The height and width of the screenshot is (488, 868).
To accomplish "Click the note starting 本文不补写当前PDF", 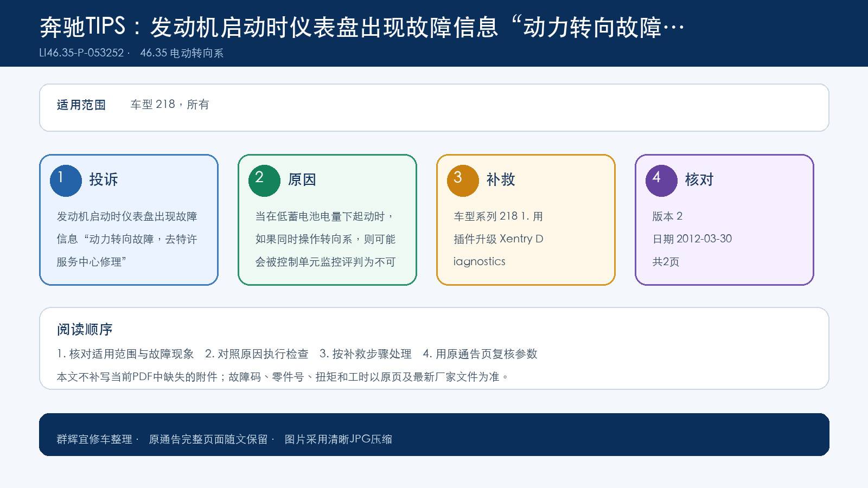I will [x=283, y=377].
